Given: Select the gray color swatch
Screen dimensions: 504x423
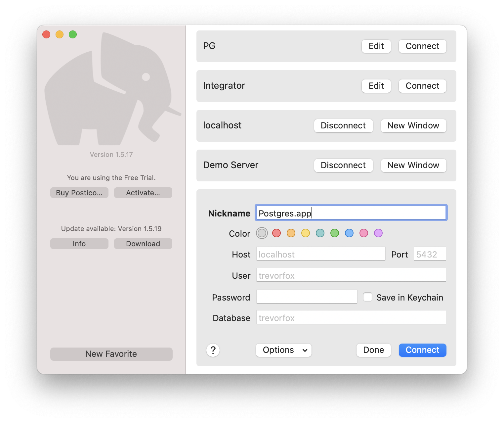Looking at the screenshot, I should pos(262,233).
